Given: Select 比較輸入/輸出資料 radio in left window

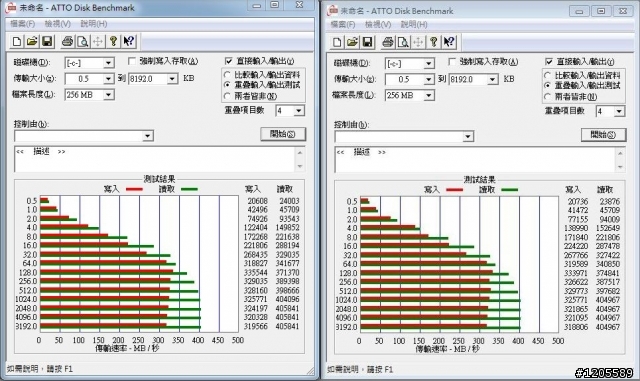Looking at the screenshot, I should [227, 75].
